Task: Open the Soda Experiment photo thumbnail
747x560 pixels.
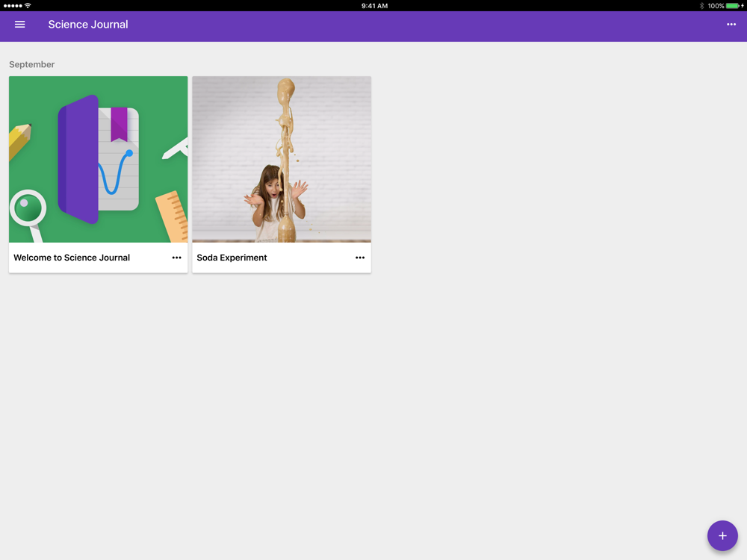Action: (x=282, y=160)
